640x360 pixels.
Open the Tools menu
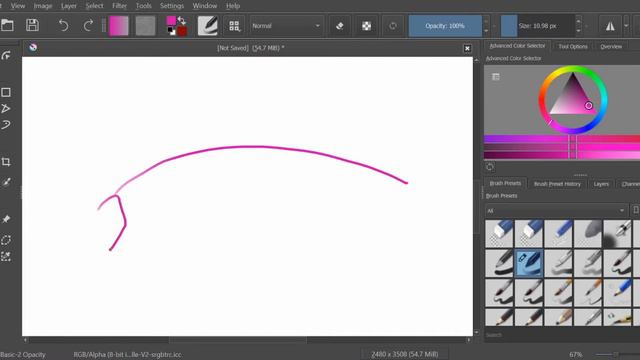coord(143,6)
